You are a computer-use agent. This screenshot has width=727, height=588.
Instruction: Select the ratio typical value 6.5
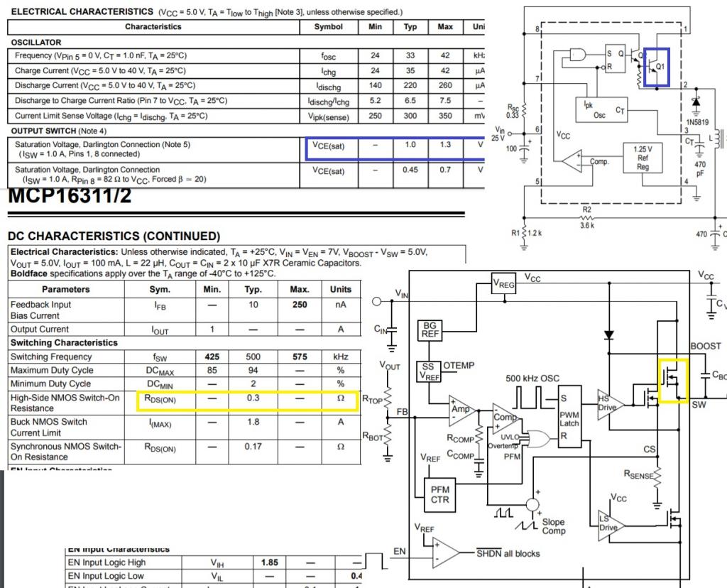tap(410, 100)
